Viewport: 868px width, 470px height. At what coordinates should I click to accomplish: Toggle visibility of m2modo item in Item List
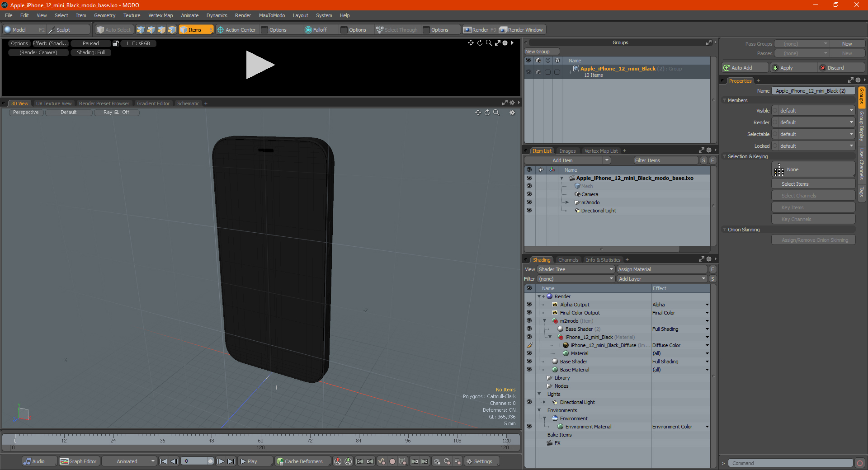coord(529,202)
